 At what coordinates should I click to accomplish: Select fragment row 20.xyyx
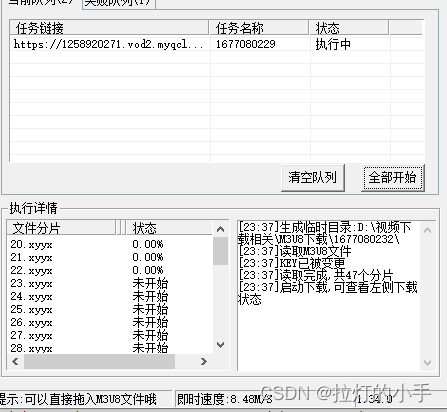110,244
